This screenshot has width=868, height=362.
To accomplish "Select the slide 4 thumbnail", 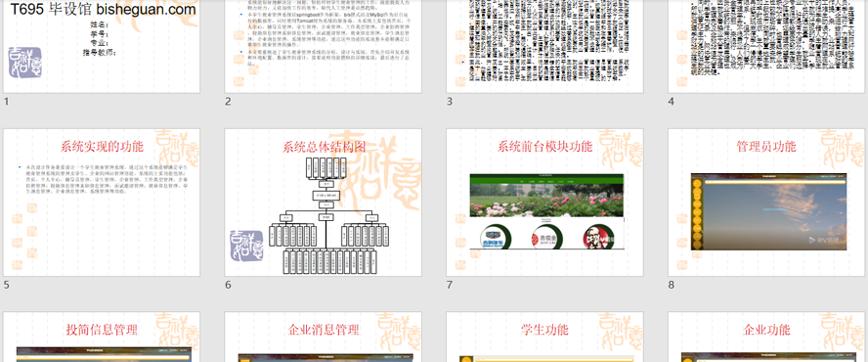I will click(766, 47).
